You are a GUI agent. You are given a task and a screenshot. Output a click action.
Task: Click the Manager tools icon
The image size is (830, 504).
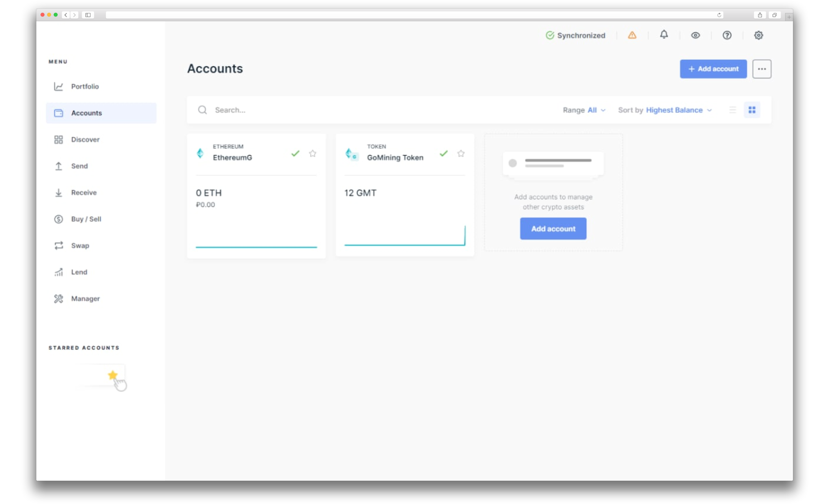point(58,298)
